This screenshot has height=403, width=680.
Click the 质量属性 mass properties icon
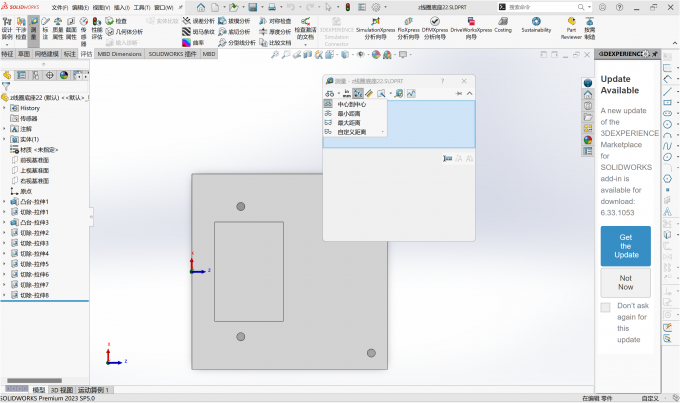pyautogui.click(x=58, y=29)
